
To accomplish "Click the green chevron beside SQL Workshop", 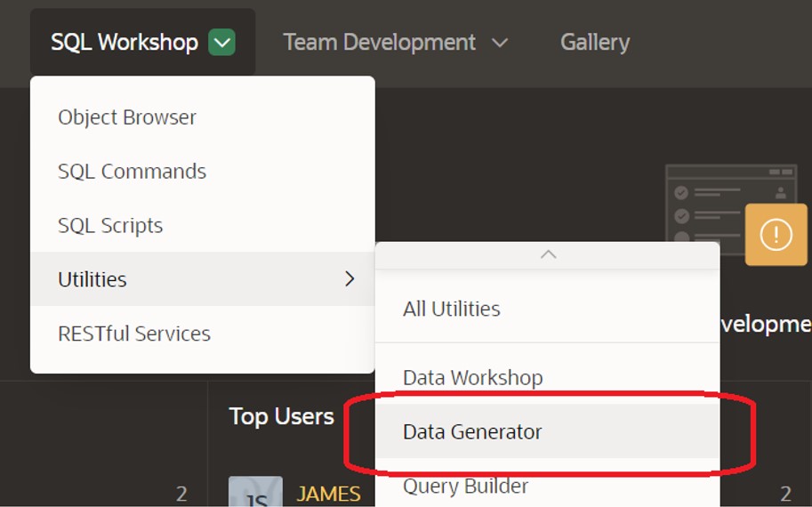I will click(221, 43).
